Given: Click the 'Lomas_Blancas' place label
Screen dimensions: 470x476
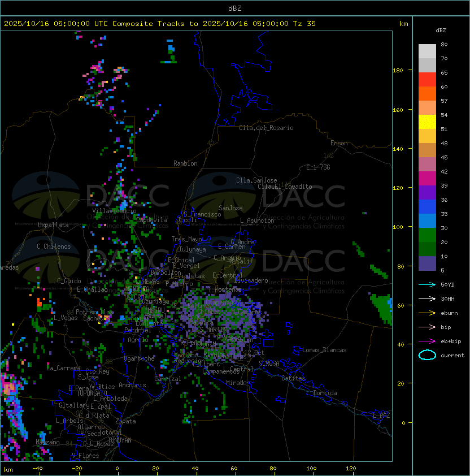Looking at the screenshot, I should click(x=324, y=350).
